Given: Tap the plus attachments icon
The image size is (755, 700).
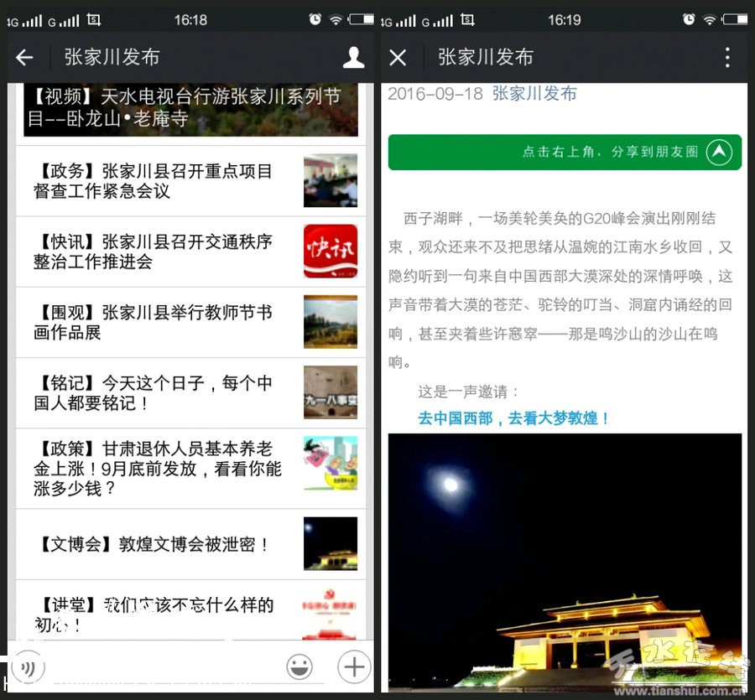Looking at the screenshot, I should pos(353,667).
